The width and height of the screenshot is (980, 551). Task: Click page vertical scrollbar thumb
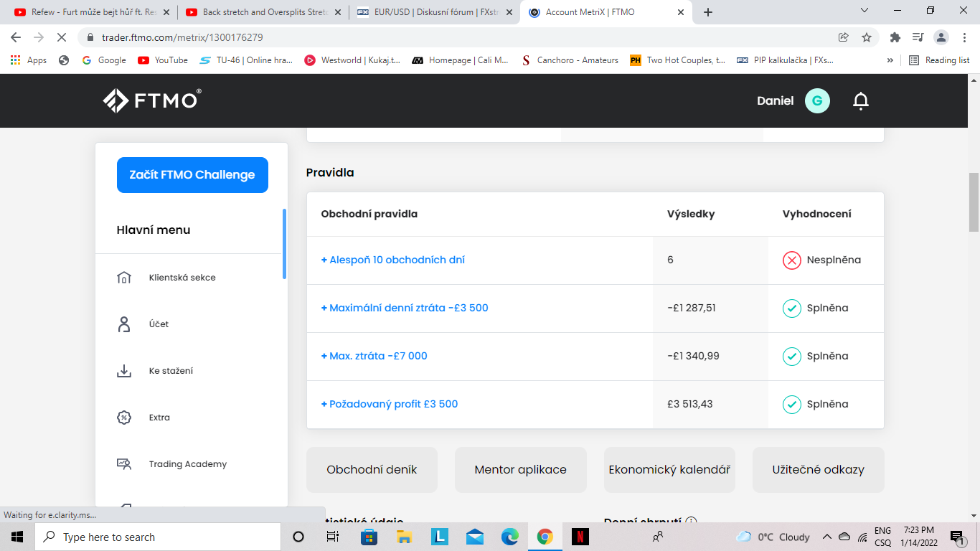pos(974,202)
